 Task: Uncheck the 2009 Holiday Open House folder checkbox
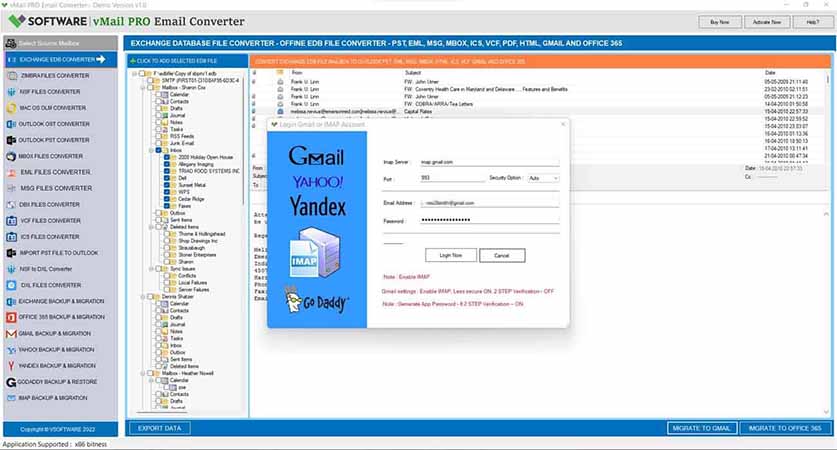(167, 157)
